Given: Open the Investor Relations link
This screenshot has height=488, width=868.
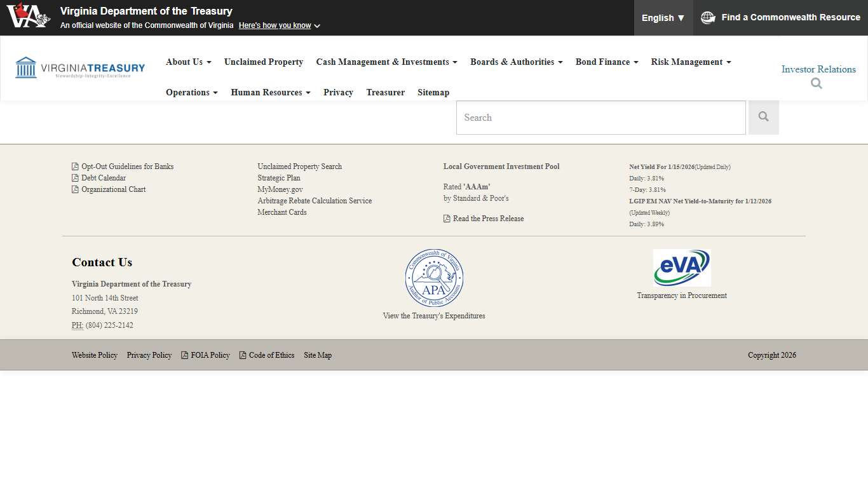Looking at the screenshot, I should [x=818, y=69].
